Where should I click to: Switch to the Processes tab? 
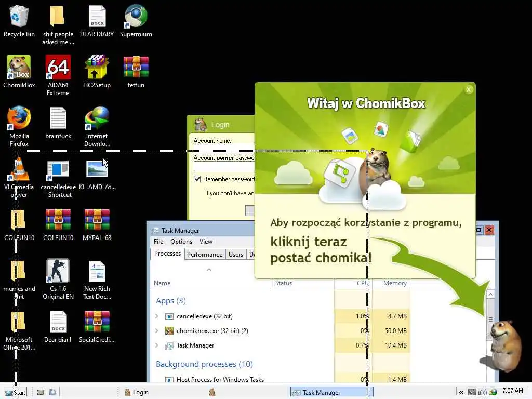click(167, 254)
